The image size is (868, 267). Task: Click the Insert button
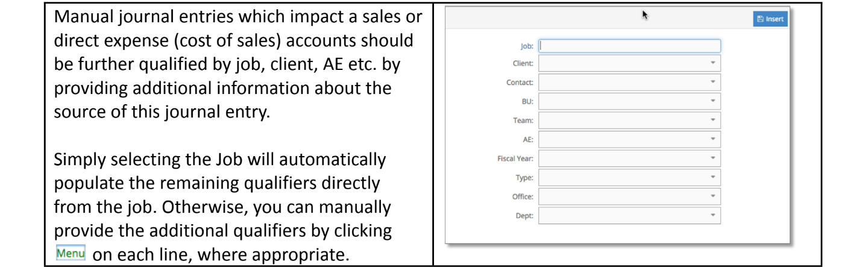[770, 19]
